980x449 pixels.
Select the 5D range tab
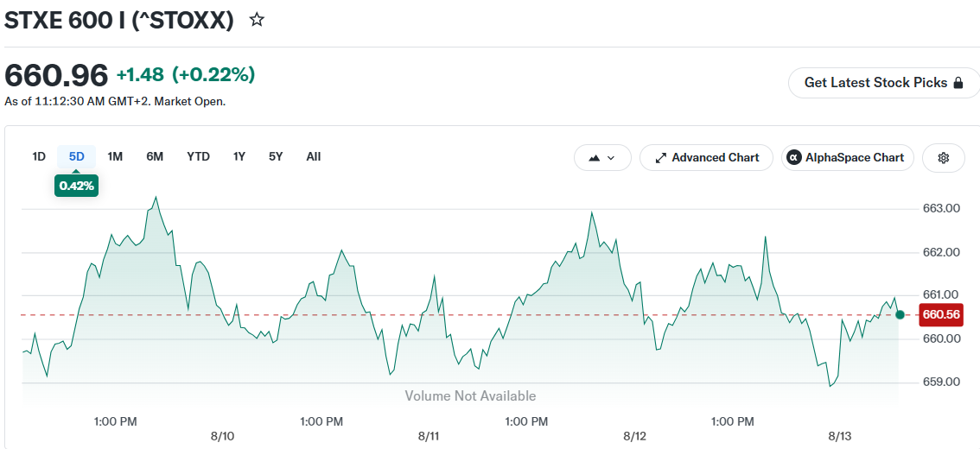[x=76, y=157]
